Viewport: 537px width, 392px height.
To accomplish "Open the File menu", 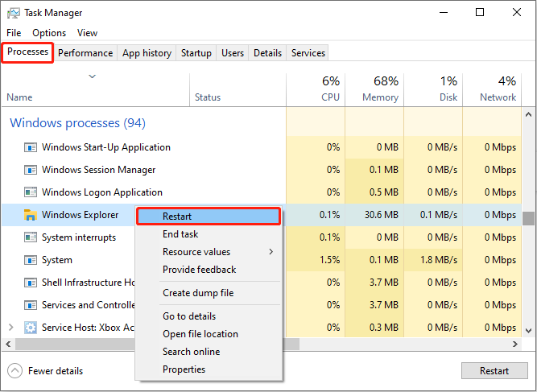I will coord(14,33).
